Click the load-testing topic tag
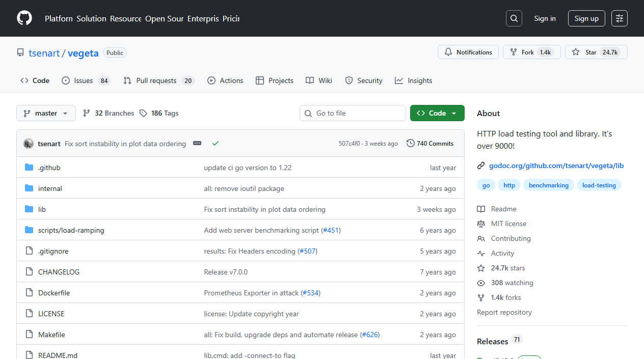644x359 pixels. (x=599, y=185)
